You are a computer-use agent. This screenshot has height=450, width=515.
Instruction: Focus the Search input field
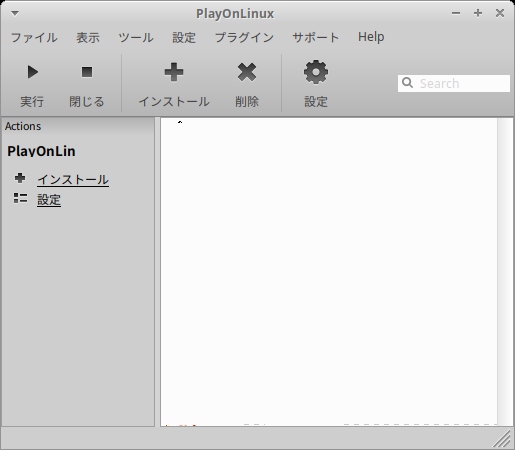pos(454,83)
